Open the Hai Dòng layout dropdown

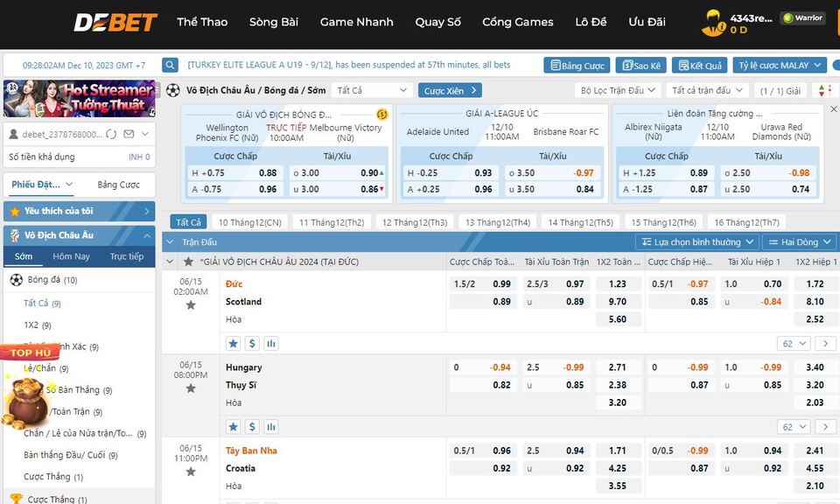click(798, 242)
